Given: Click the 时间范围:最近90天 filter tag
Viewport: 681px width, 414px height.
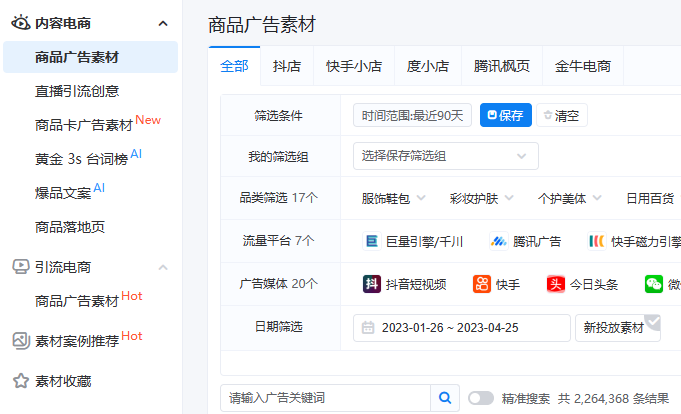Looking at the screenshot, I should [x=412, y=115].
